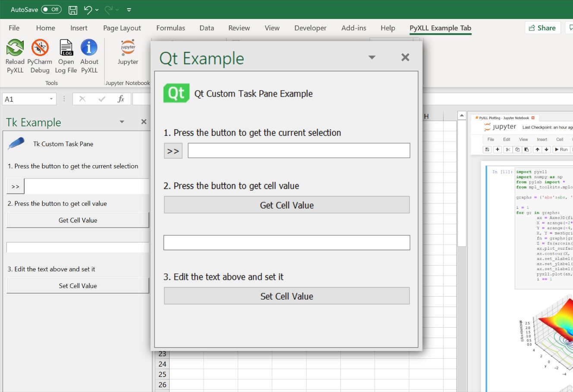This screenshot has height=392, width=573.
Task: Open the Jupyter Insert menu
Action: [x=542, y=139]
